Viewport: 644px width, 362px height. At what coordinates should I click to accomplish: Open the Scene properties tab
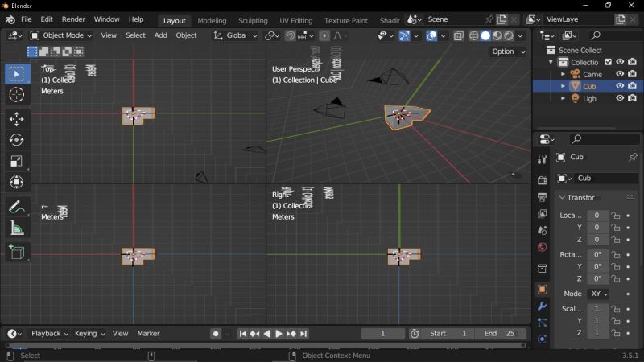pos(542,230)
